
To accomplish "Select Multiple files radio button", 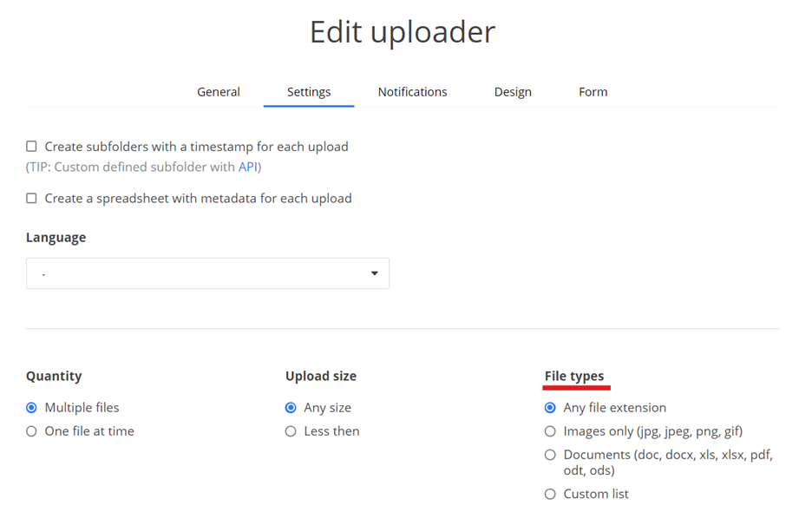I will [x=31, y=408].
